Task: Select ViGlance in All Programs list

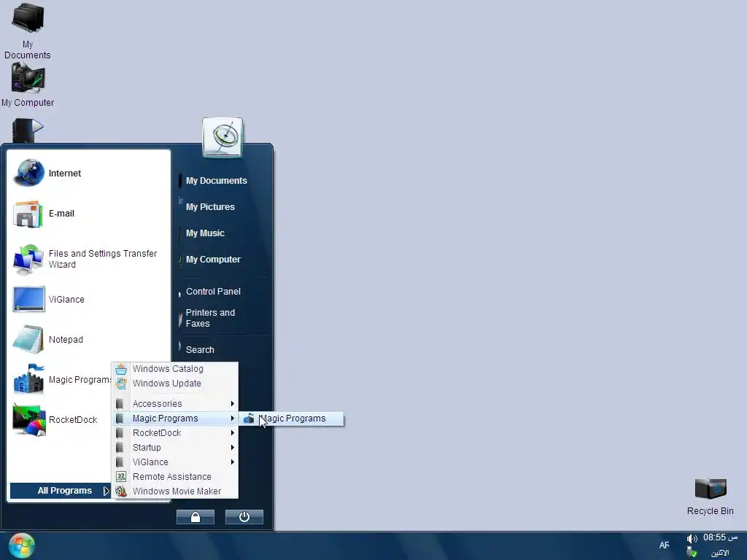Action: point(175,462)
